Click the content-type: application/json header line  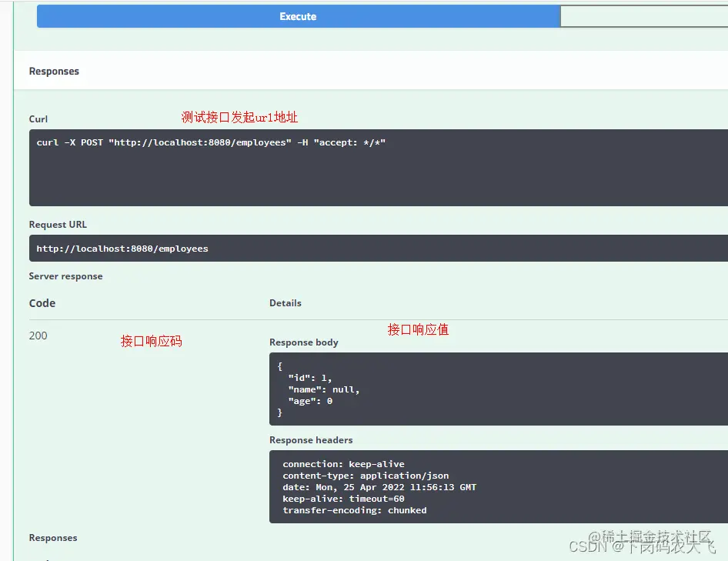[366, 476]
